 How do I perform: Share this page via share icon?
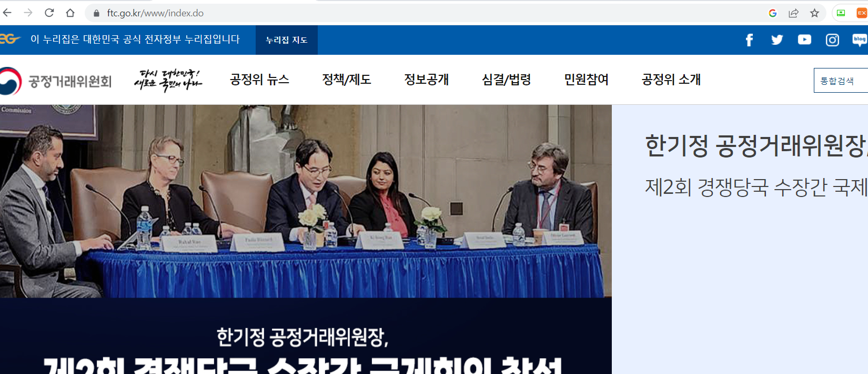tap(793, 13)
